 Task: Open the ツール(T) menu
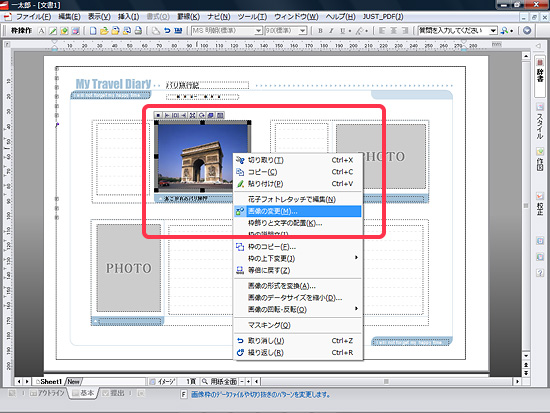click(x=252, y=16)
